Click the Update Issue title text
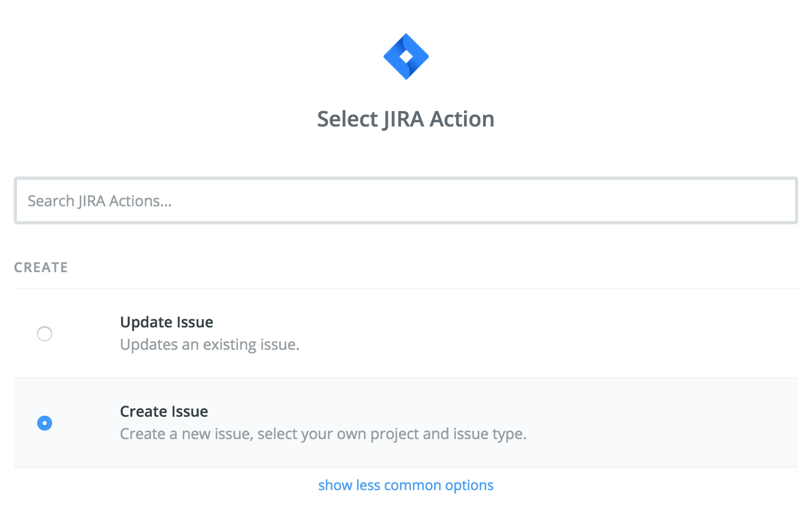Image resolution: width=812 pixels, height=505 pixels. 166,322
